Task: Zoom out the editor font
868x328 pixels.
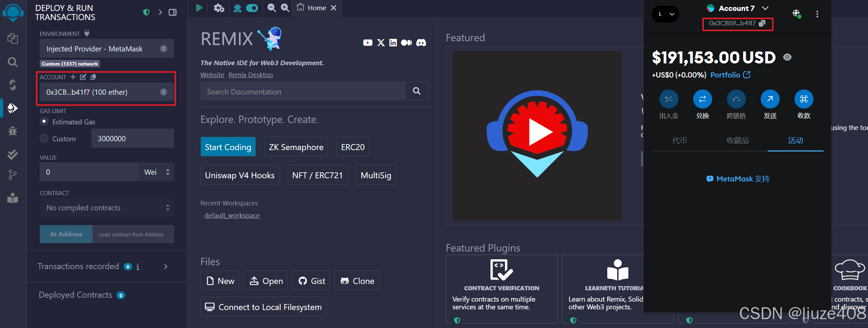Action: [272, 8]
